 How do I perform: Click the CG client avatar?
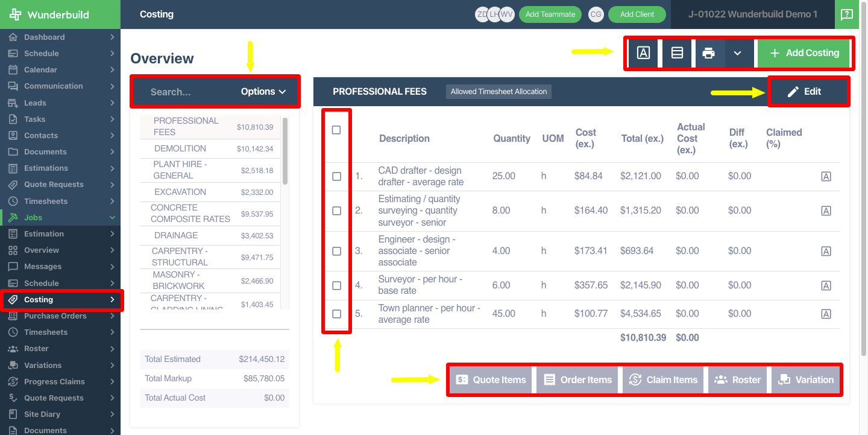pos(596,14)
